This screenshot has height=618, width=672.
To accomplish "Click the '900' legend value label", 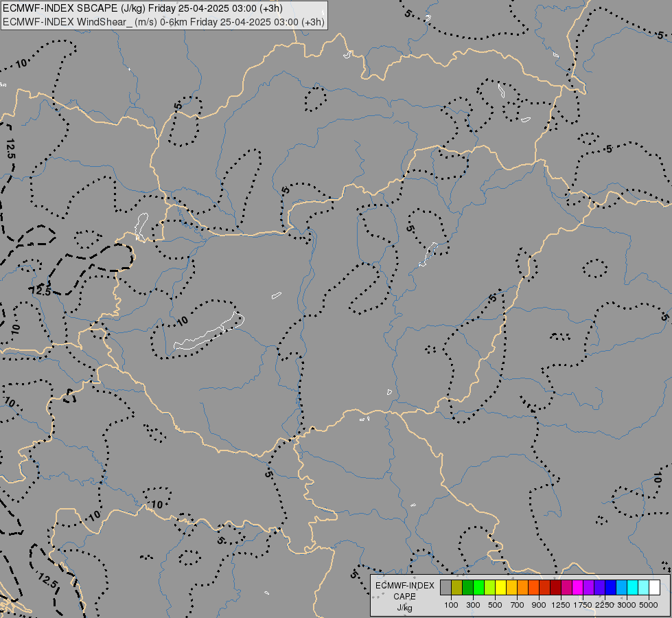I will click(539, 605).
